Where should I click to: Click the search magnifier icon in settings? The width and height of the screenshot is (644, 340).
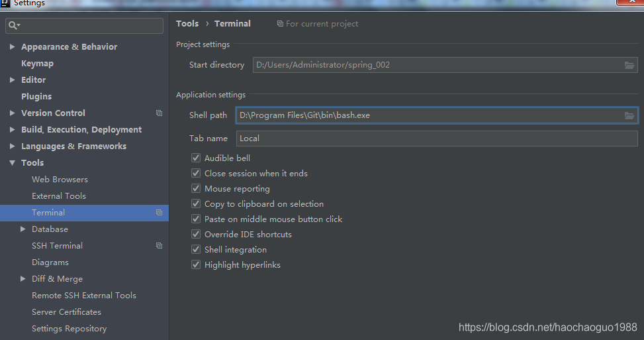click(13, 25)
